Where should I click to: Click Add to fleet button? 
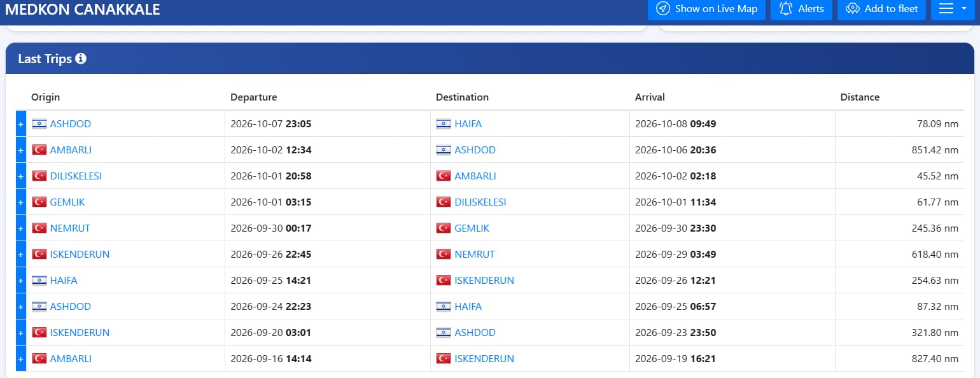881,9
